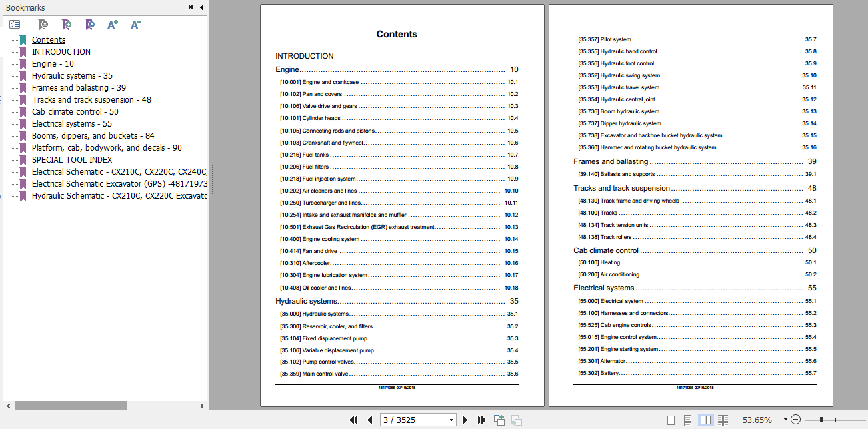The height and width of the screenshot is (429, 868).
Task: Click the bookmark properties icon
Action: point(90,25)
